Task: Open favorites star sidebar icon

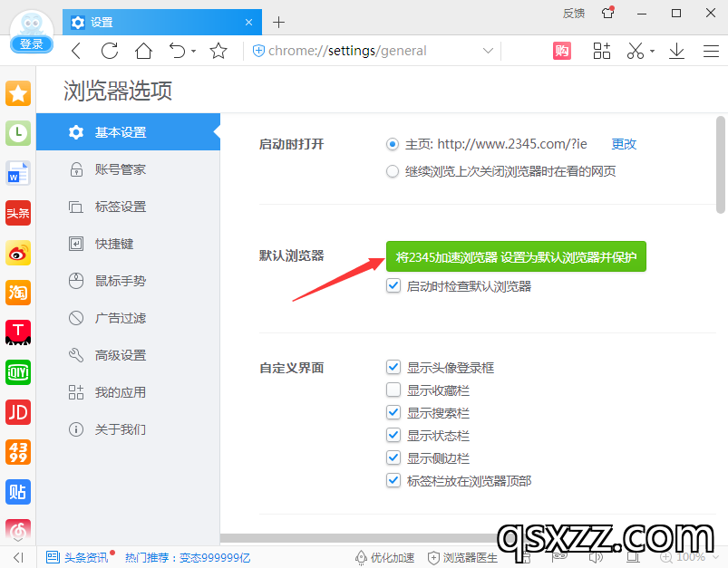Action: 18,93
